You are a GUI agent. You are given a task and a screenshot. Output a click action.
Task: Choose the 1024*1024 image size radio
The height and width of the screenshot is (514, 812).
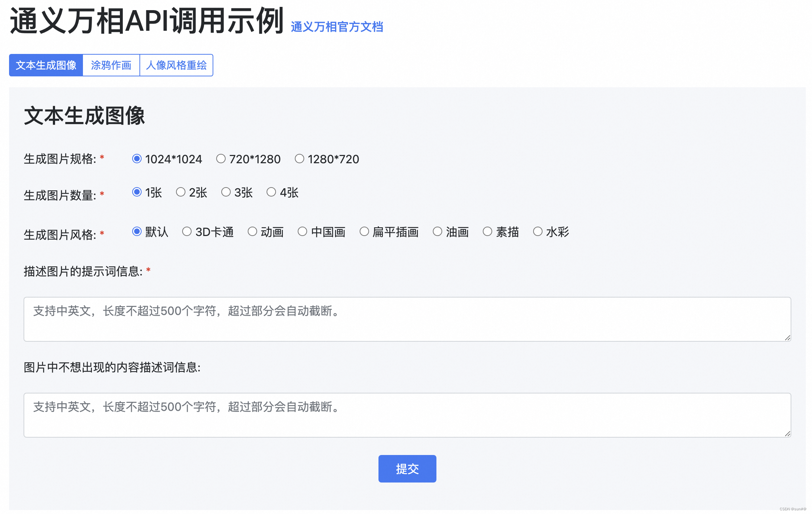tap(137, 159)
